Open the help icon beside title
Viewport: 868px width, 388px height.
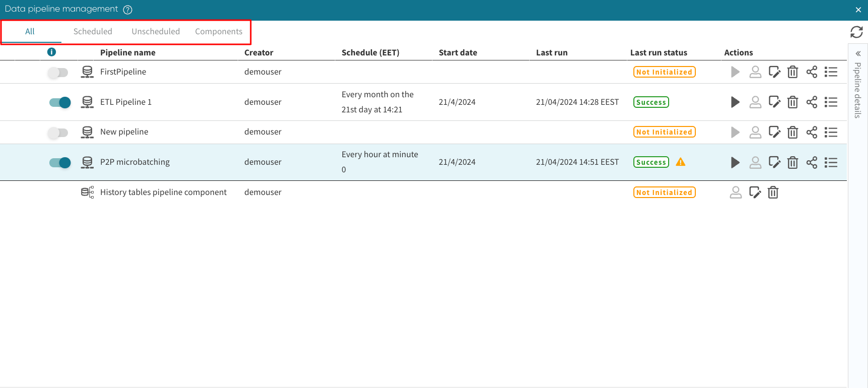128,10
